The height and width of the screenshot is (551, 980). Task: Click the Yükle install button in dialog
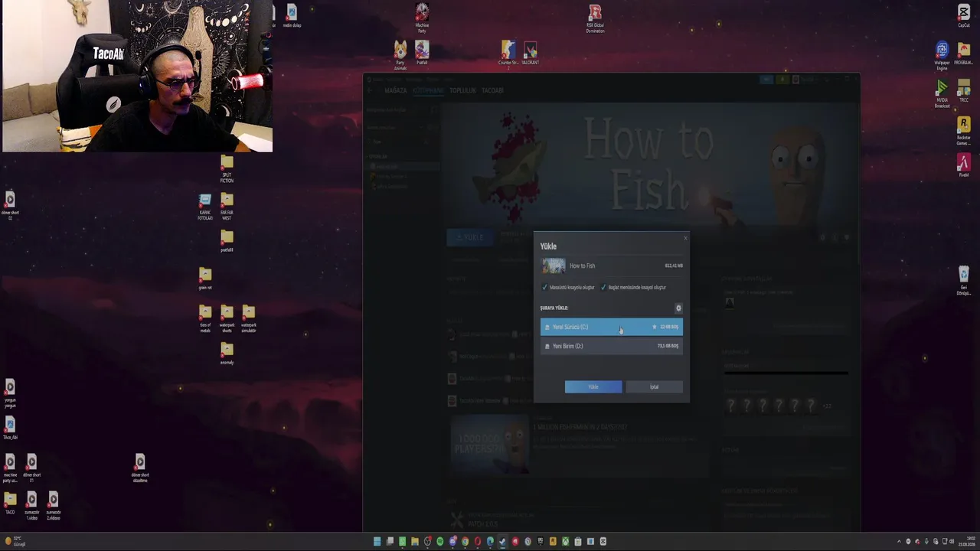coord(593,386)
